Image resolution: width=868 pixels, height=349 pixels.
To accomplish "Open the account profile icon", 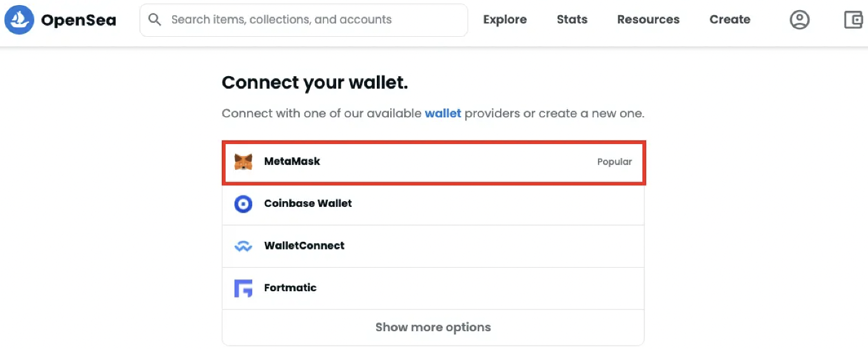I will pos(799,20).
